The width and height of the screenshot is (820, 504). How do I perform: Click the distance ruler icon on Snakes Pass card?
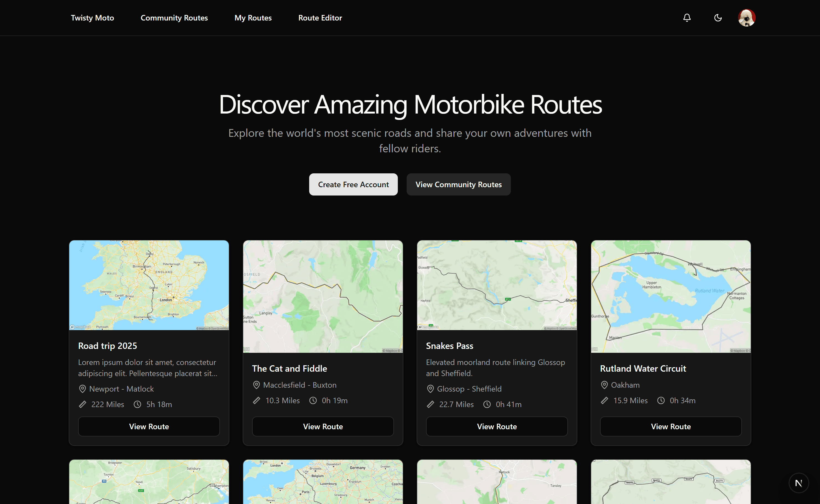click(430, 404)
